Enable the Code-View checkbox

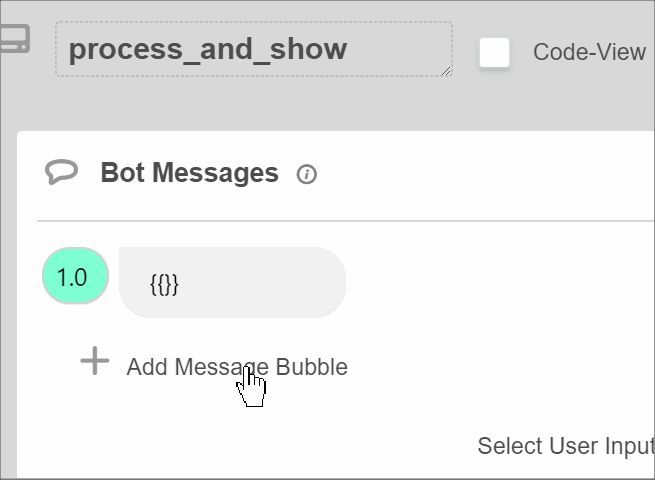pyautogui.click(x=494, y=52)
